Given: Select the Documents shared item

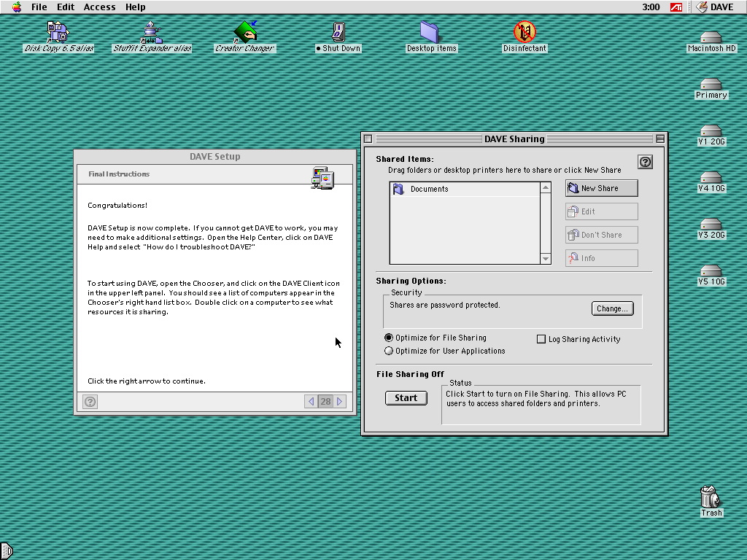Looking at the screenshot, I should pyautogui.click(x=465, y=189).
